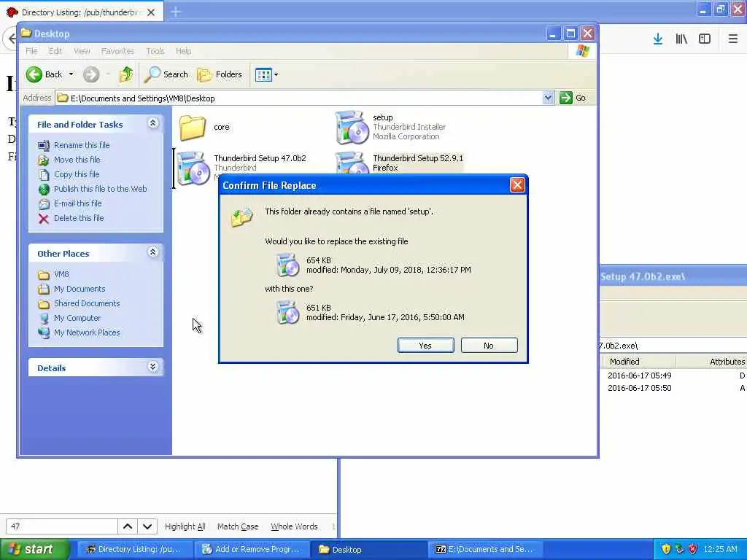Collapse the File and Folder Tasks panel

pyautogui.click(x=153, y=123)
